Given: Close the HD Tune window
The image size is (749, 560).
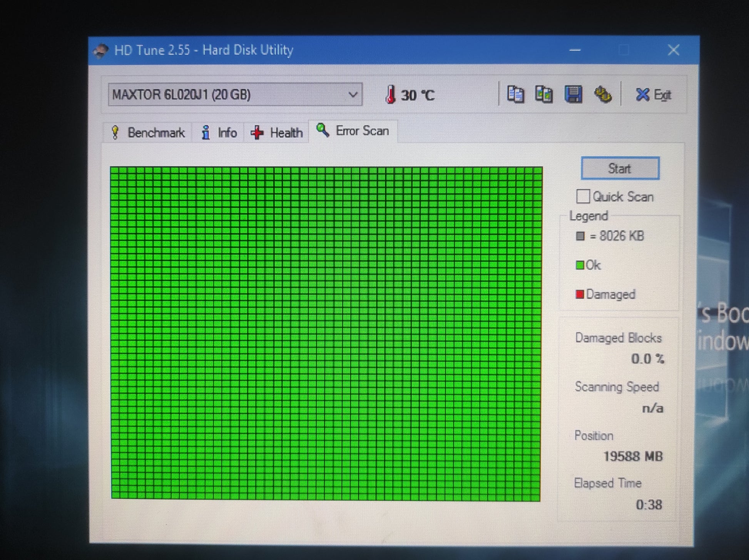Looking at the screenshot, I should [674, 50].
